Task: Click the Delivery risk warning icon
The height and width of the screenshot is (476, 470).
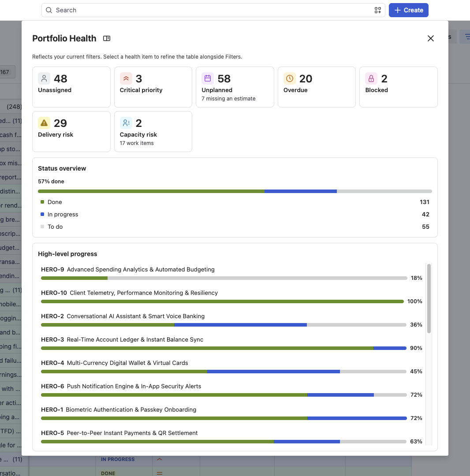Action: pos(44,123)
